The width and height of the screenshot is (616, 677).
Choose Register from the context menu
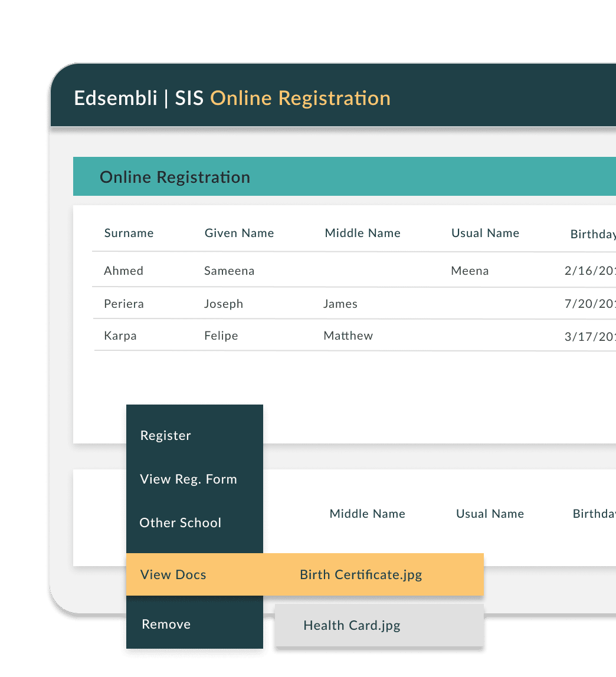[165, 436]
